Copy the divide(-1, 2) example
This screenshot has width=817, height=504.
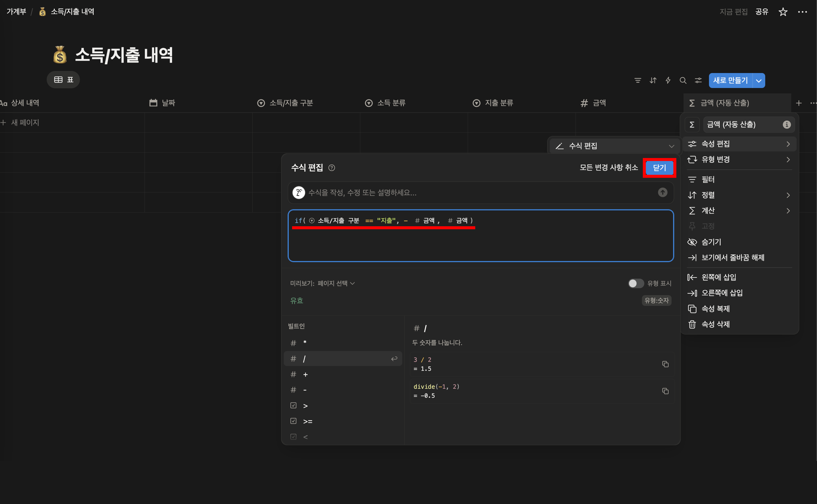point(665,391)
